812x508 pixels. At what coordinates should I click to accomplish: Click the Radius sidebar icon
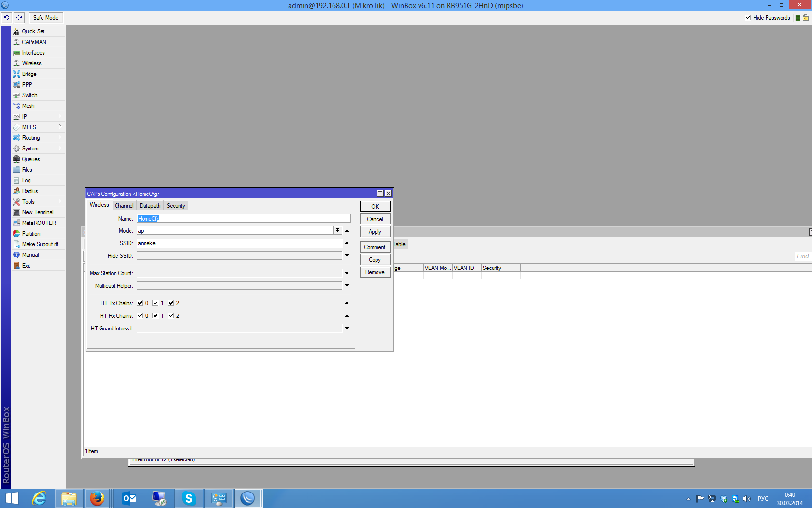click(x=16, y=191)
